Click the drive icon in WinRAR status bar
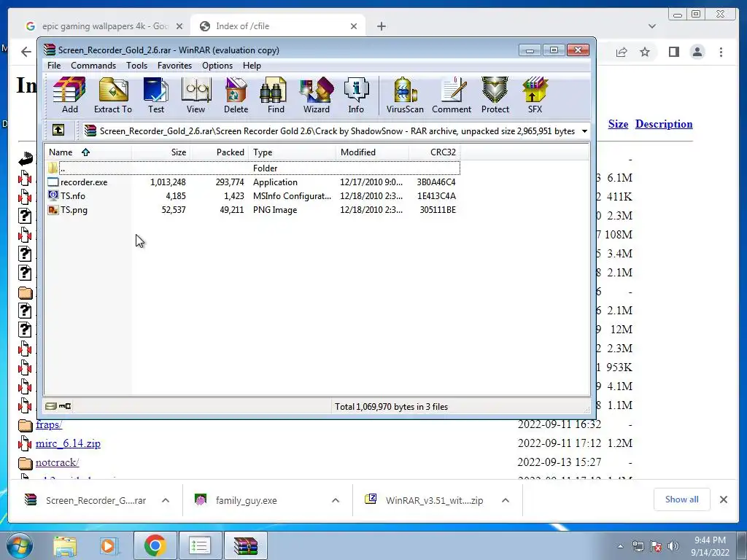Image resolution: width=747 pixels, height=560 pixels. pyautogui.click(x=50, y=406)
